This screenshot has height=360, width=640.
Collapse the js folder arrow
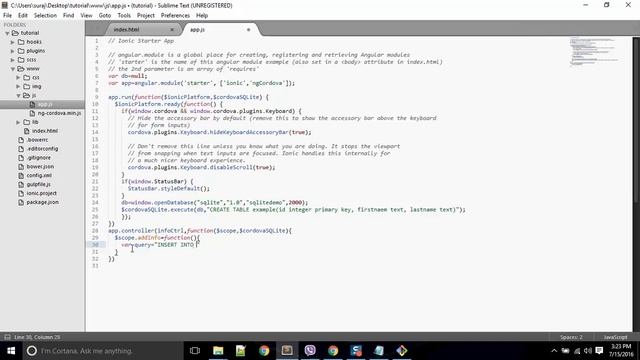(x=18, y=96)
